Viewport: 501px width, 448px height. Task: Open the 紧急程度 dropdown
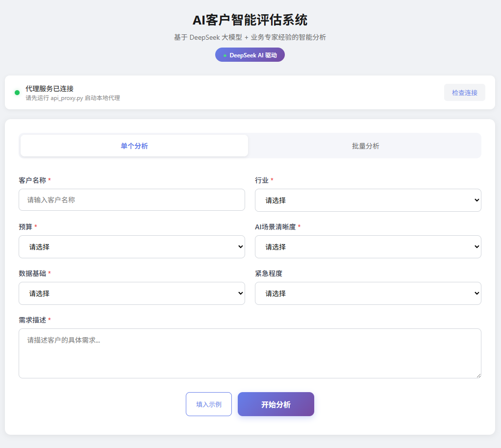pyautogui.click(x=368, y=293)
